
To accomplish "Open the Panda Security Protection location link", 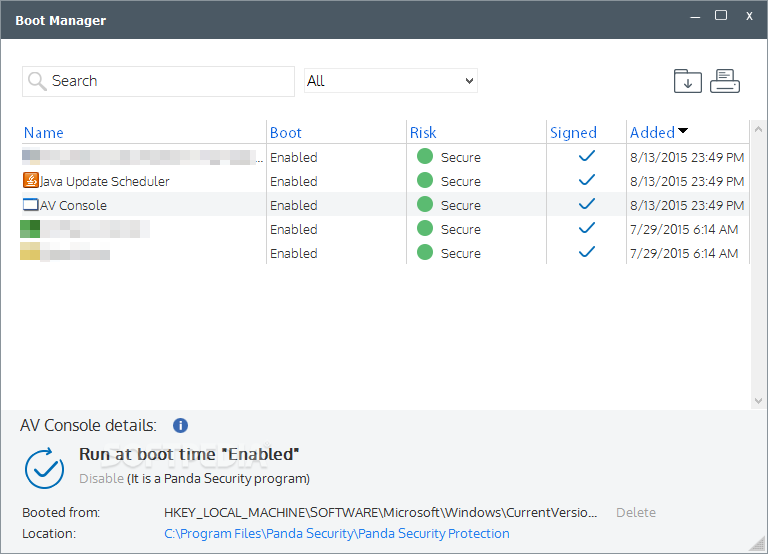I will click(336, 533).
